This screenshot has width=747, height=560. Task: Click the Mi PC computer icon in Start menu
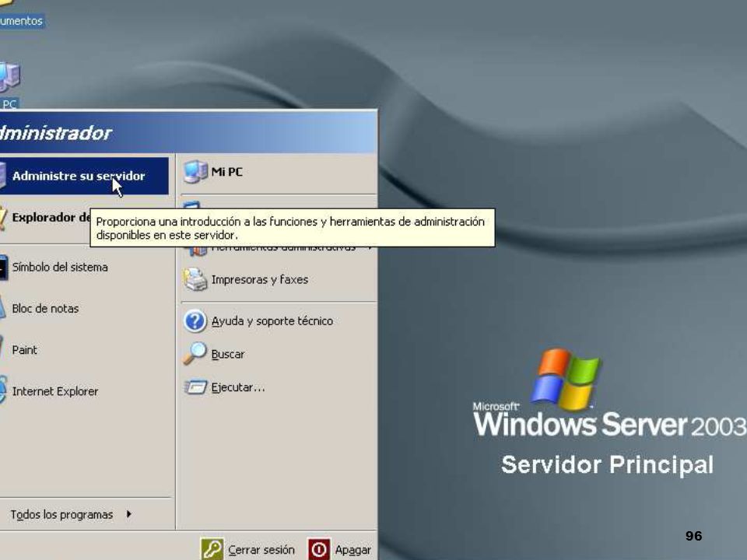(195, 172)
